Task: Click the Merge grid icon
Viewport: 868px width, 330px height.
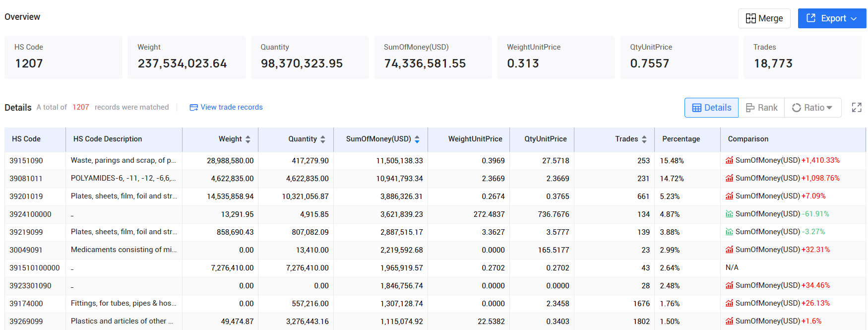Action: coord(751,18)
